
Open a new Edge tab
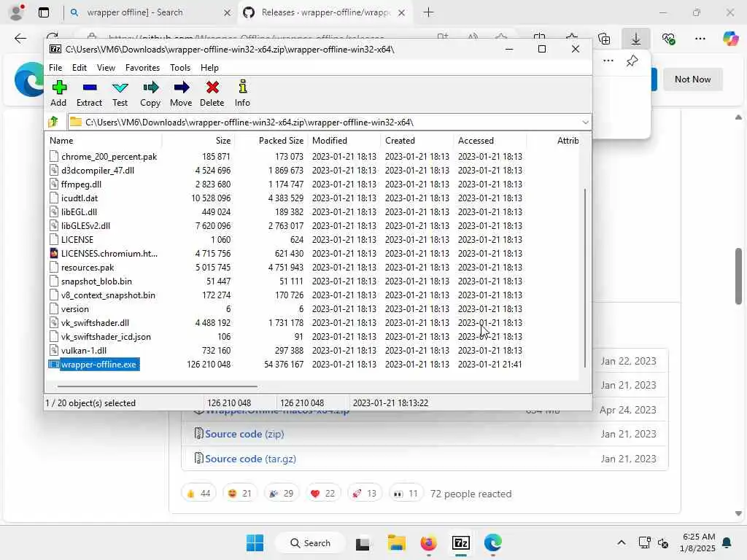[x=428, y=12]
